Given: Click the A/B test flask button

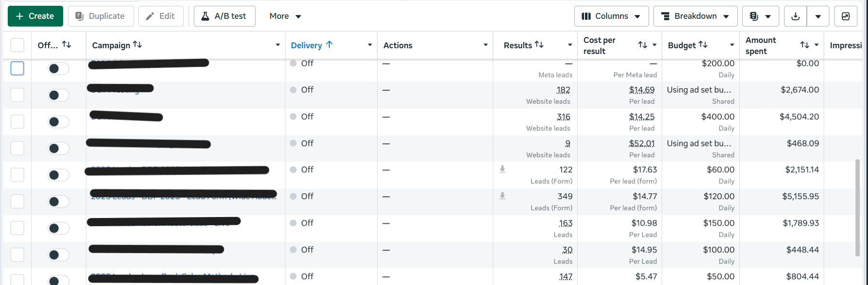Looking at the screenshot, I should (225, 16).
